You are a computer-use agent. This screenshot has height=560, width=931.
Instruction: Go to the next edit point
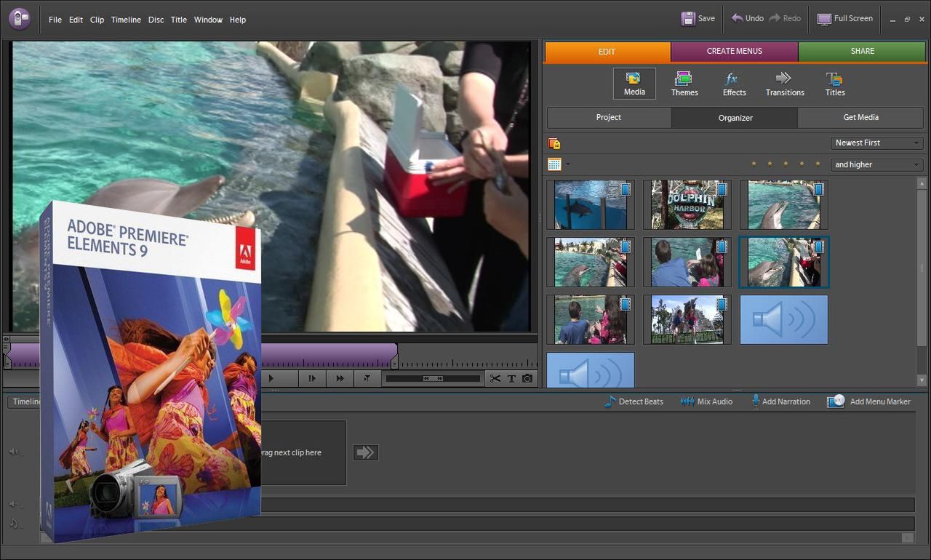coord(367,378)
